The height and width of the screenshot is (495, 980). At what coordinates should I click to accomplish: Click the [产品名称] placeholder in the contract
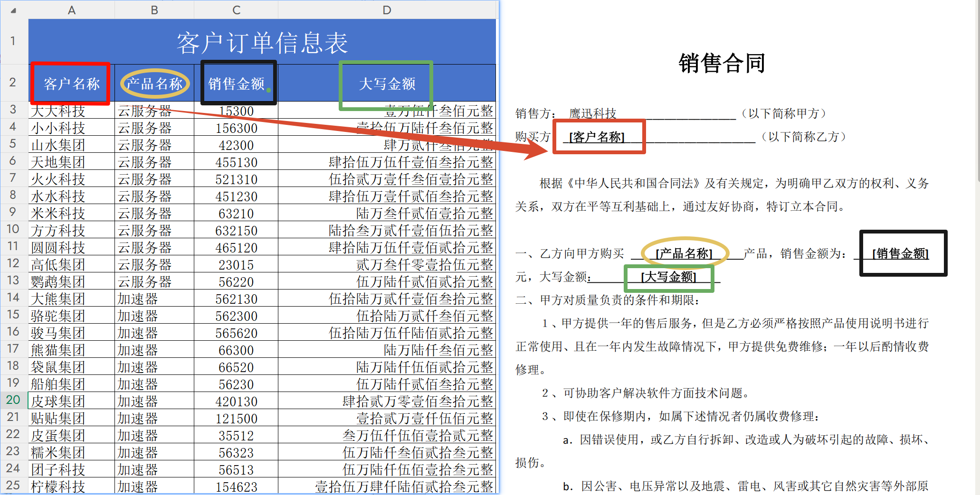point(683,253)
